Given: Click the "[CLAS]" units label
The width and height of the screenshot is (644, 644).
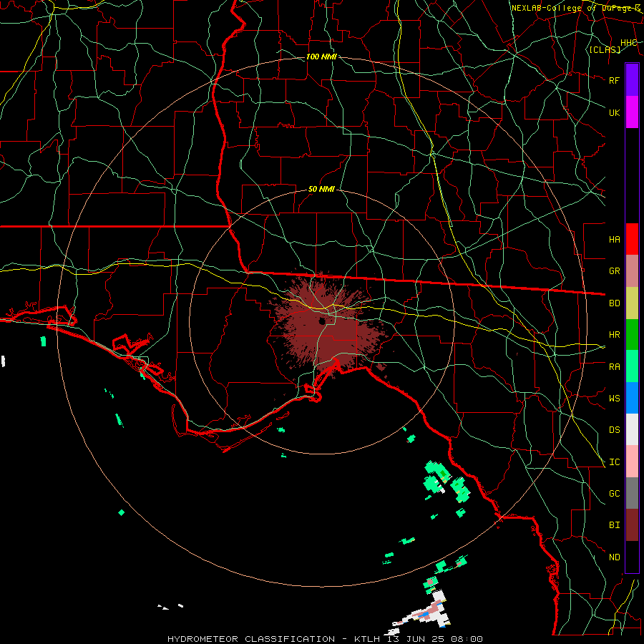Looking at the screenshot, I should pos(605,49).
